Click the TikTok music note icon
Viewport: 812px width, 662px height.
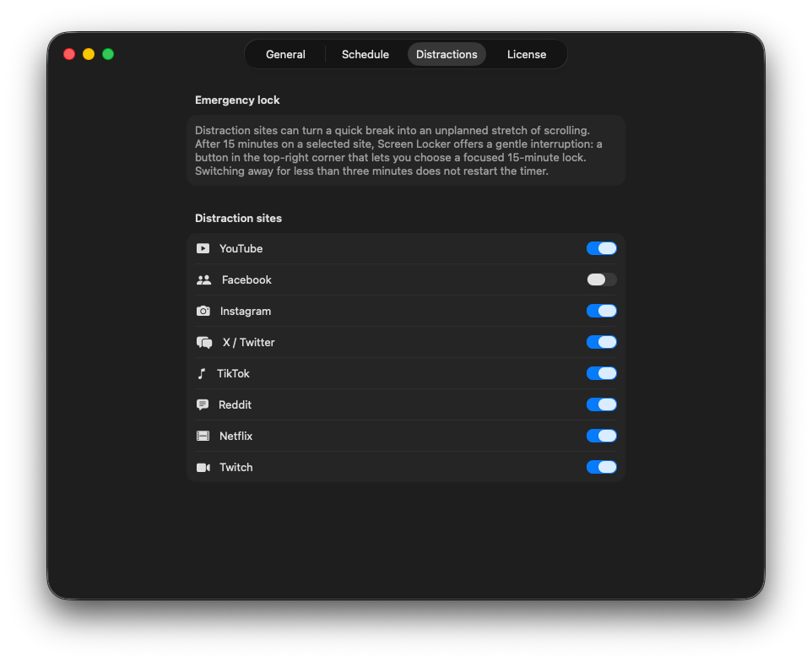202,373
